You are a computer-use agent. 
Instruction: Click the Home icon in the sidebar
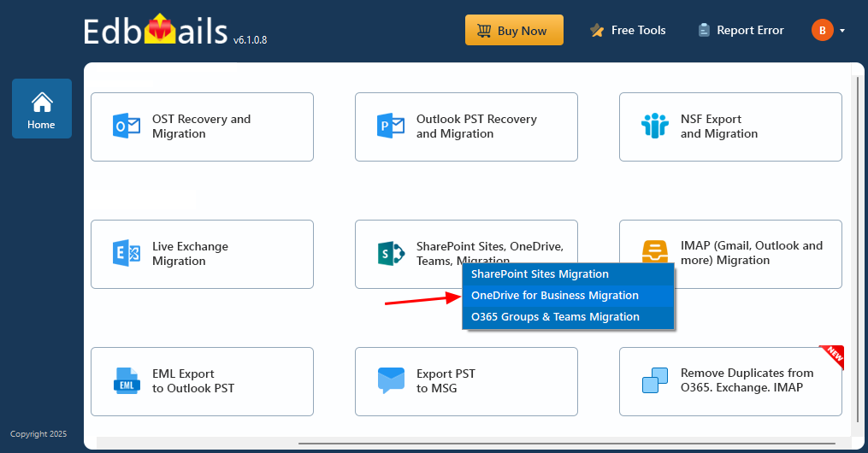(x=42, y=103)
